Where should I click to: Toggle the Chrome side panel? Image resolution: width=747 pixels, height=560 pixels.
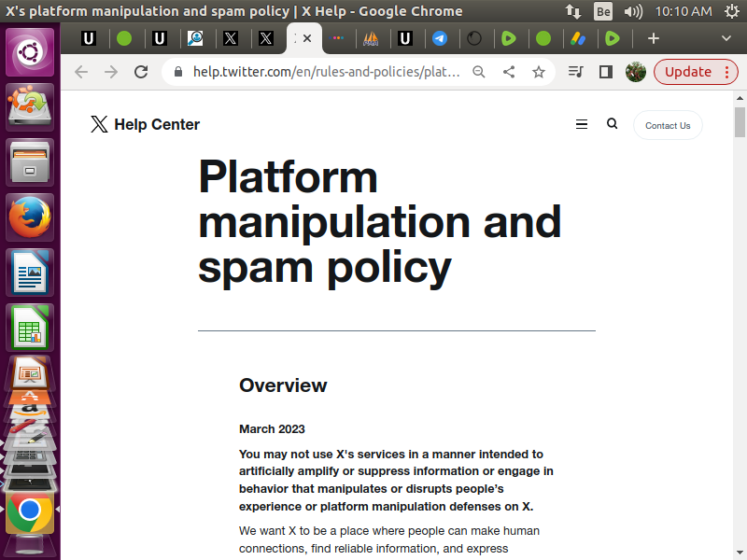coord(606,72)
